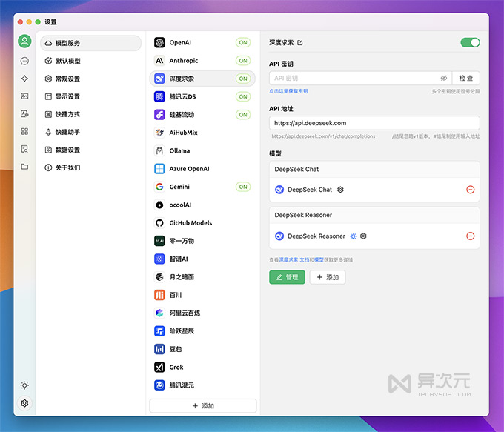
Task: Select AiHubMix provider
Action: 202,133
